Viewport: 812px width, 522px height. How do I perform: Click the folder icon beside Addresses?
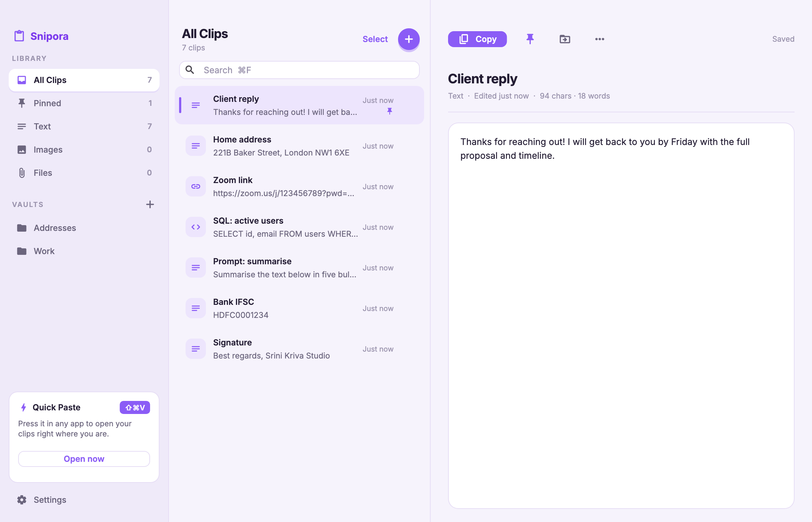22,228
